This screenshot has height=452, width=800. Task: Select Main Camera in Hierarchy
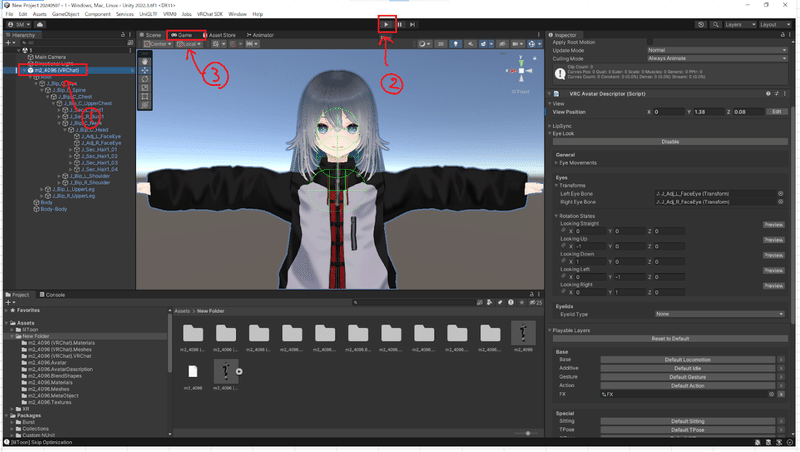pos(50,57)
